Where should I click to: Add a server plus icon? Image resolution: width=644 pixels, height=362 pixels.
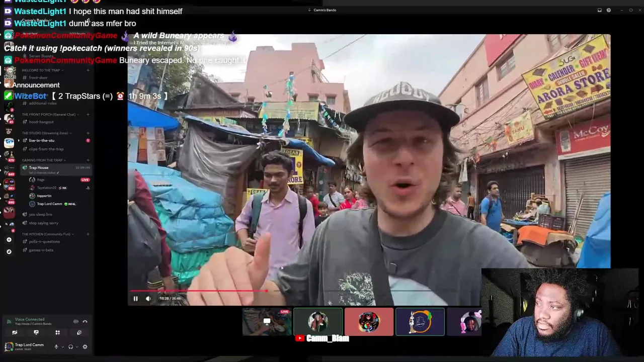pyautogui.click(x=9, y=240)
